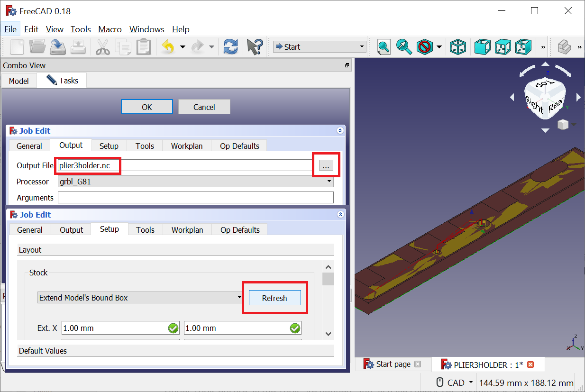This screenshot has height=392, width=585.
Task: Open the Tools menu
Action: click(x=81, y=29)
